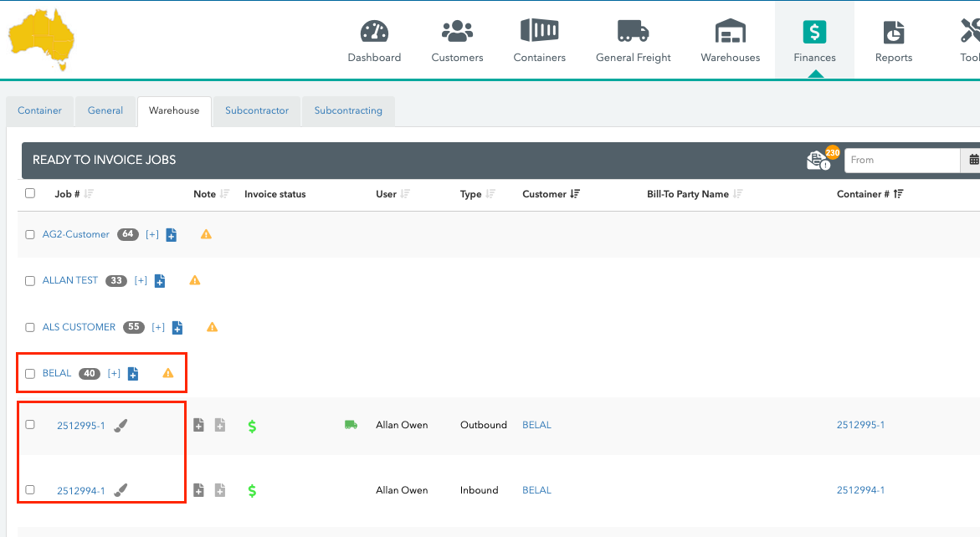Go to the Customers section

coord(458,41)
